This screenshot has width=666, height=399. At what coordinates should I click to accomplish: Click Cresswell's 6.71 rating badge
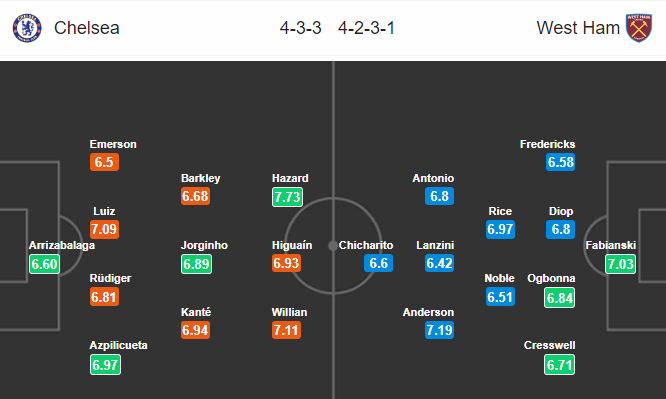[559, 365]
